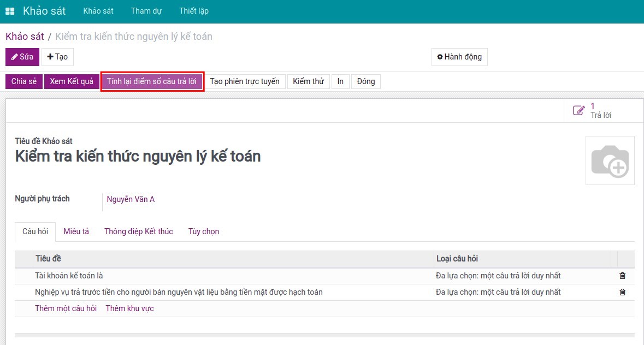Image resolution: width=644 pixels, height=345 pixels.
Task: Switch to the Miêu tả tab
Action: [x=76, y=231]
